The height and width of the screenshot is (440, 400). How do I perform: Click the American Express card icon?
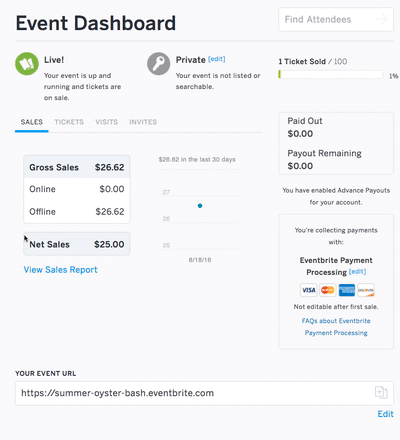(347, 290)
